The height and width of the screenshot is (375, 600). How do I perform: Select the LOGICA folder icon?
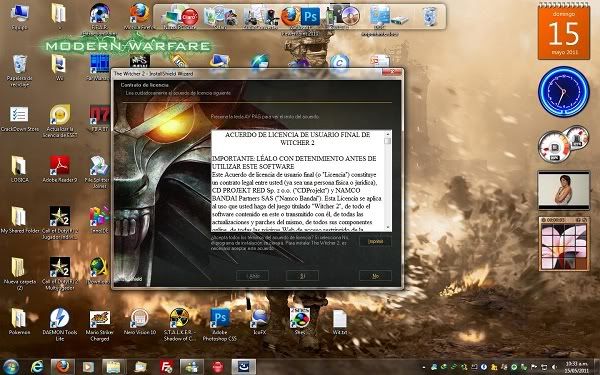coord(19,168)
